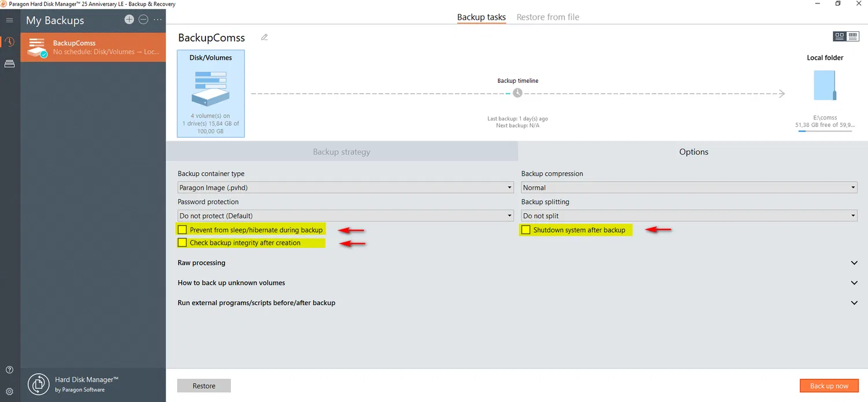This screenshot has height=402, width=868.
Task: Click the Last backup: 1 day(s) ago text
Action: (517, 119)
